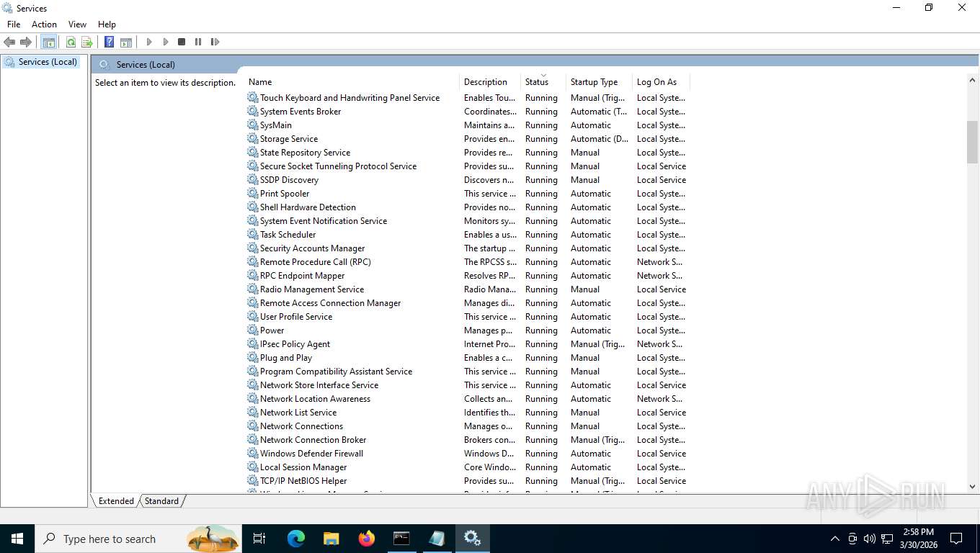Click the gear icon beside Print Spooler
This screenshot has height=553, width=980.
click(x=253, y=194)
